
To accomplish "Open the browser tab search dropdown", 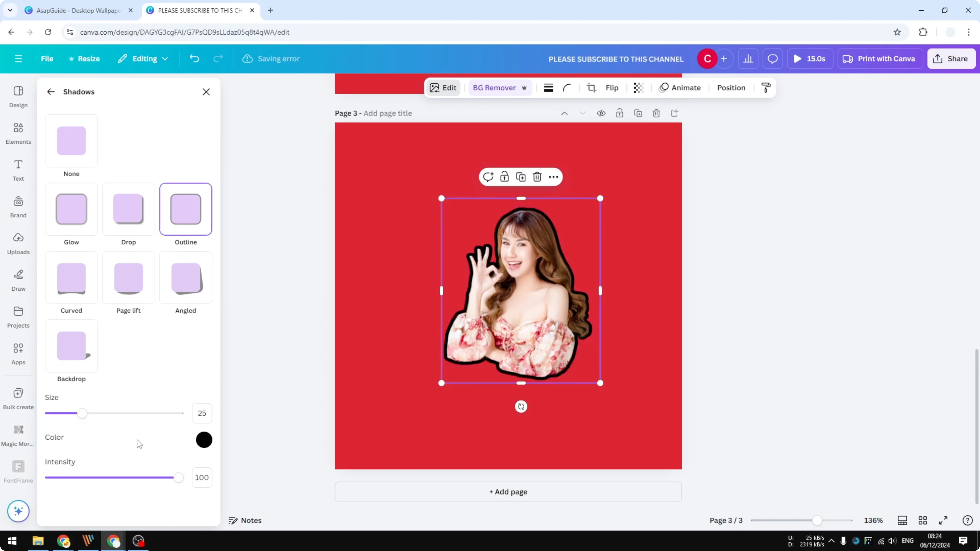I will pyautogui.click(x=10, y=10).
